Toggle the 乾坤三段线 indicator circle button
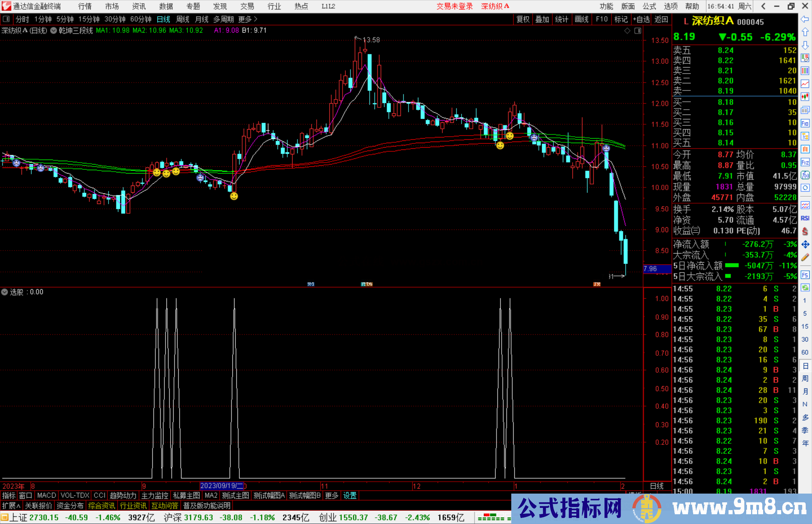812x524 pixels. [x=53, y=30]
